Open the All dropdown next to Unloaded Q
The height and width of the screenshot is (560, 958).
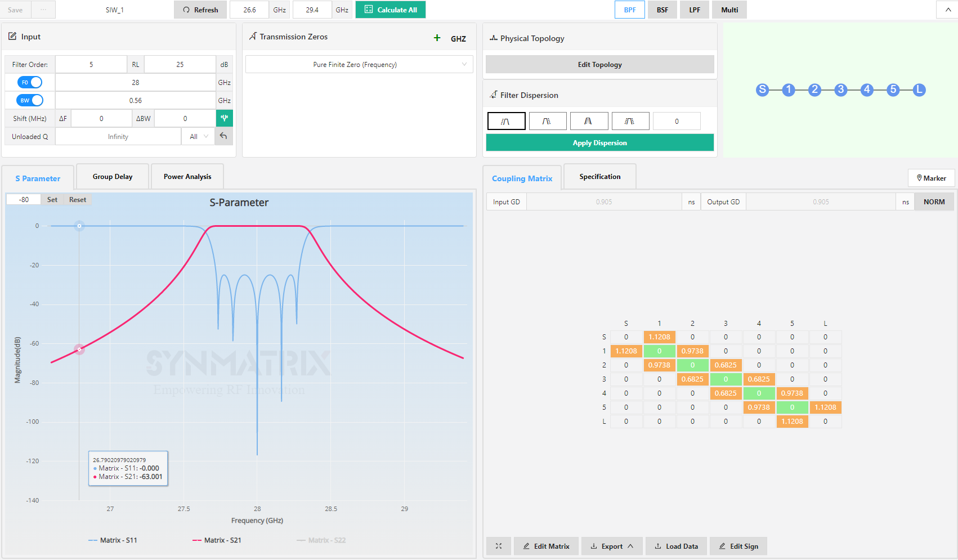click(198, 136)
